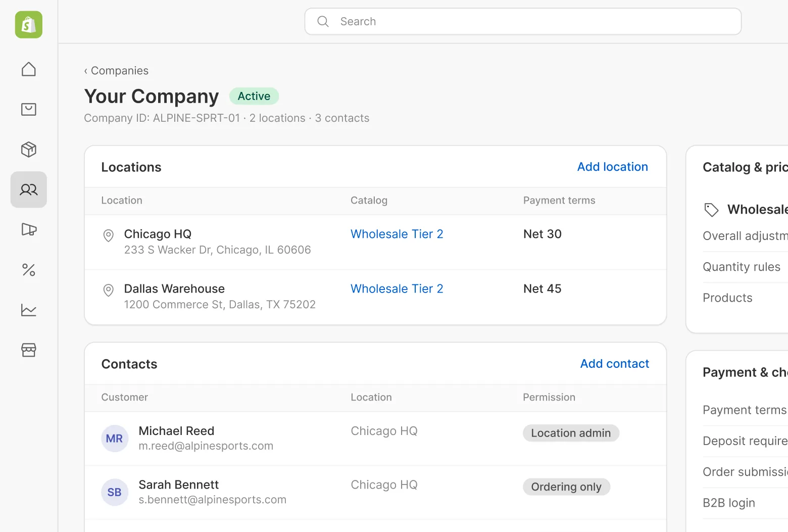This screenshot has width=788, height=532.
Task: Click the 1200 Commerce St address
Action: (x=220, y=304)
